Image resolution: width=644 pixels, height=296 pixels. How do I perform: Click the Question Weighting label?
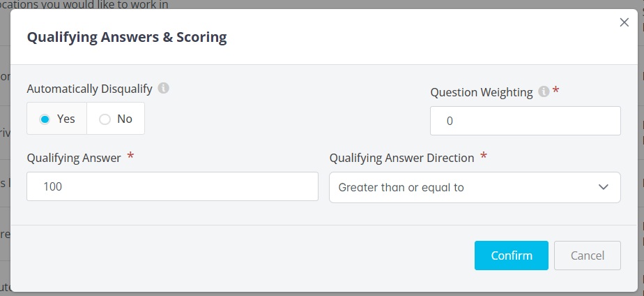click(481, 92)
